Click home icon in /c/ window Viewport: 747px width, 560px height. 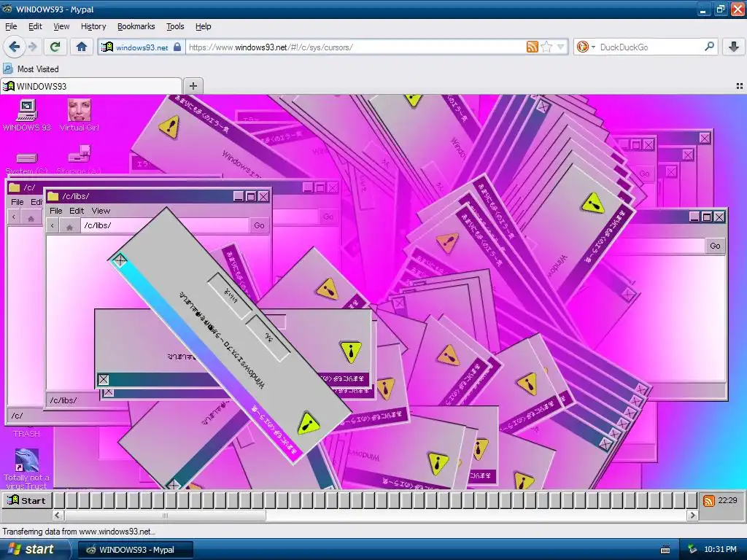click(x=31, y=217)
